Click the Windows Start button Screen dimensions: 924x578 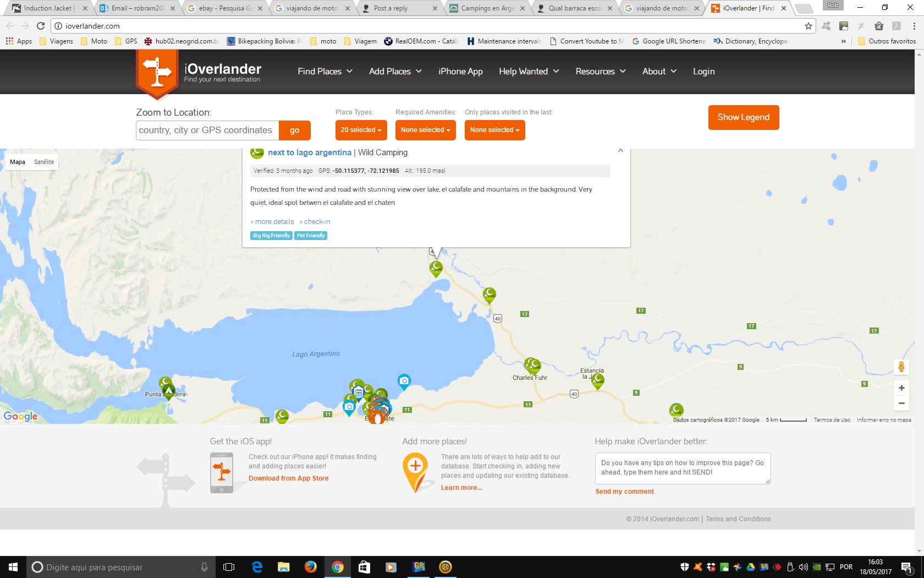pos(13,567)
